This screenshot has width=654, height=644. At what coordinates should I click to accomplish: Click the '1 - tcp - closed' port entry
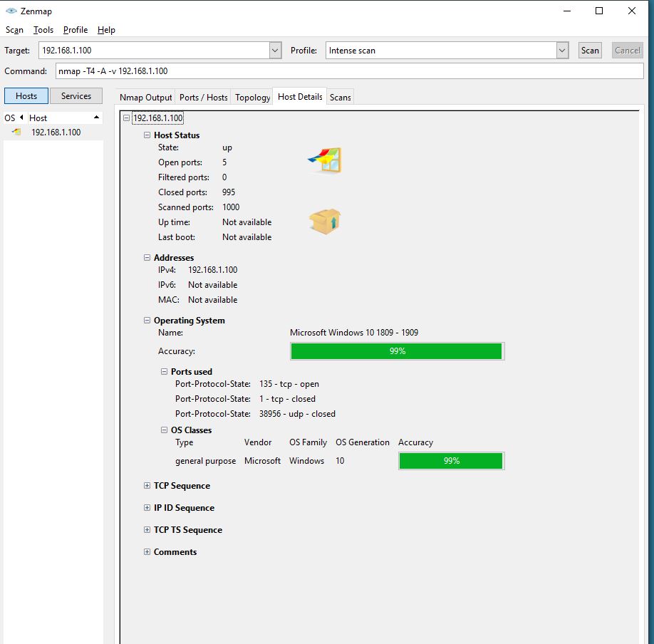pyautogui.click(x=287, y=399)
